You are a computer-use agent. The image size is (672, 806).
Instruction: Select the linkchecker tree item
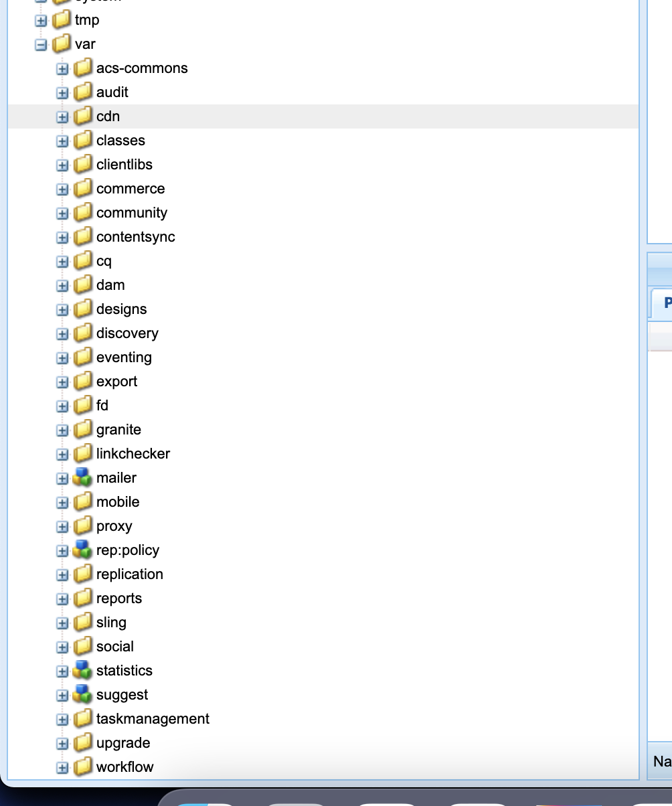(x=133, y=454)
